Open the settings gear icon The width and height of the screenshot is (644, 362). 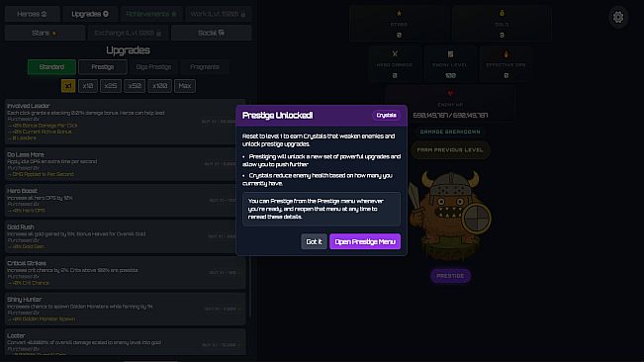[618, 17]
